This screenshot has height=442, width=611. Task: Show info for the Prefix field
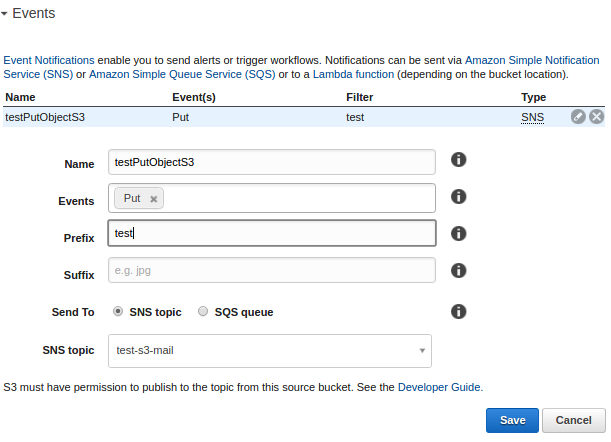coord(458,233)
